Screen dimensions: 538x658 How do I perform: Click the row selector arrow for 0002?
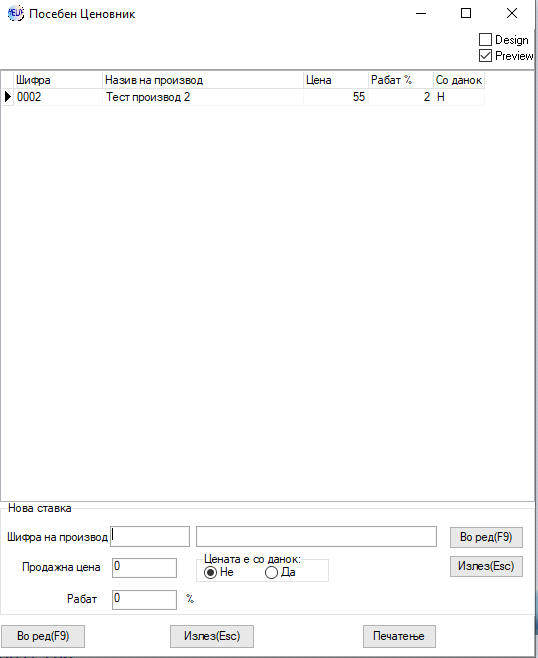8,97
